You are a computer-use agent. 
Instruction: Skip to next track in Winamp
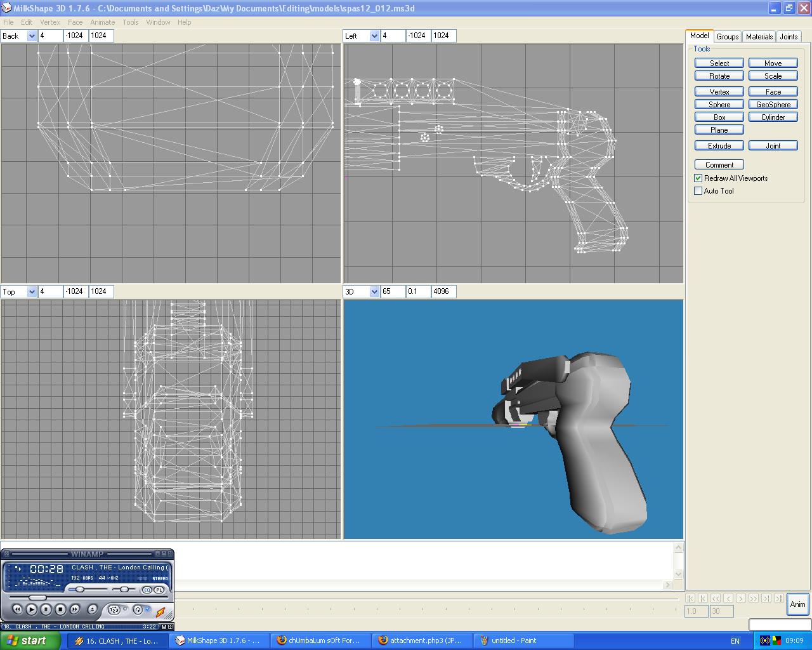(75, 609)
